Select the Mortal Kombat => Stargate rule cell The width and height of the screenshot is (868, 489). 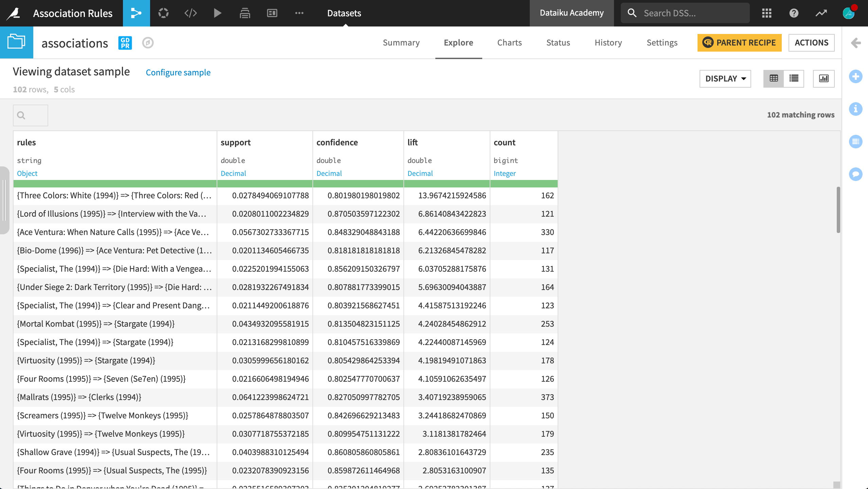coord(115,324)
